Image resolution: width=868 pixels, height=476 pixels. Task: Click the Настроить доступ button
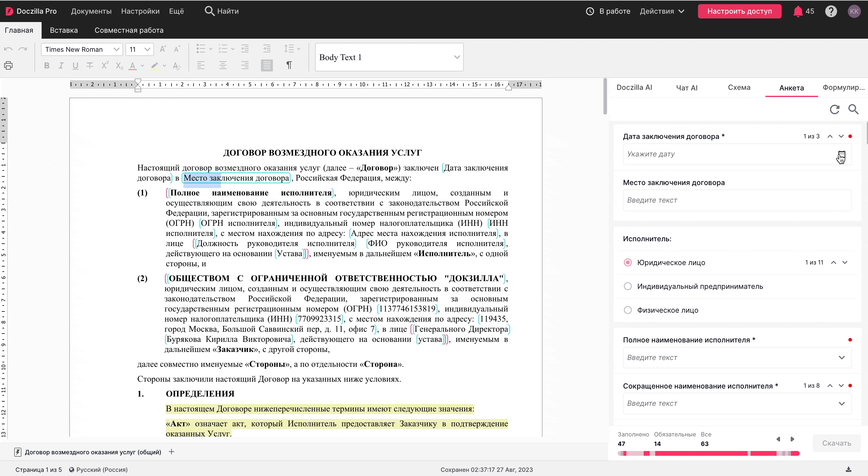[739, 11]
